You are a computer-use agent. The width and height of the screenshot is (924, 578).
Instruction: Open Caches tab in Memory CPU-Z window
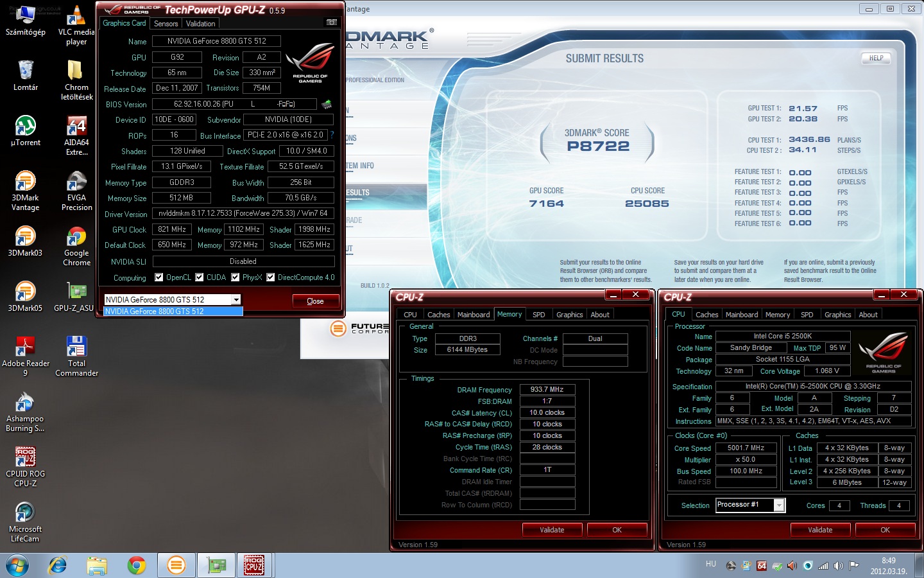[x=439, y=315]
